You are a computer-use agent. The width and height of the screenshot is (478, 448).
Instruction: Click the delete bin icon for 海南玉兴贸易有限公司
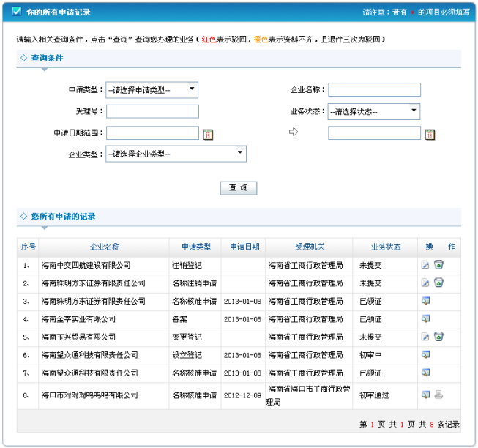tap(438, 337)
